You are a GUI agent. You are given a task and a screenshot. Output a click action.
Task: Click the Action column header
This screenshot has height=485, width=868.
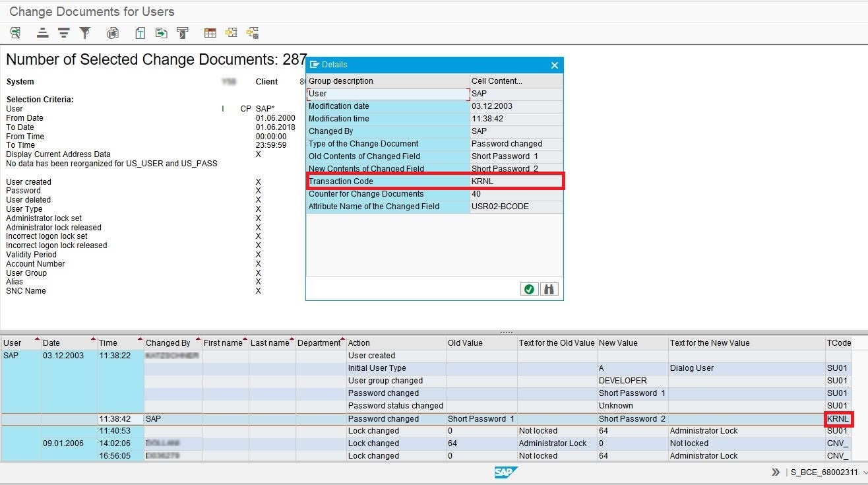(x=396, y=343)
